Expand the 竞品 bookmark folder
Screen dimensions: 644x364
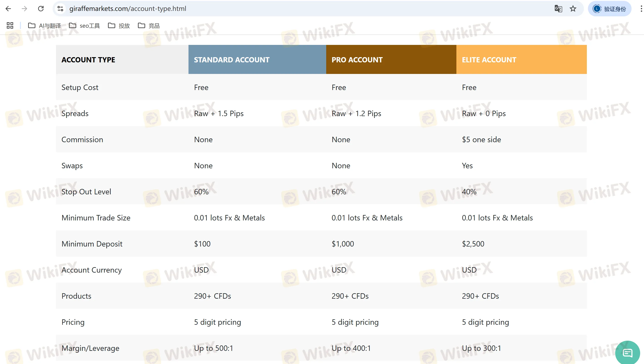point(149,25)
